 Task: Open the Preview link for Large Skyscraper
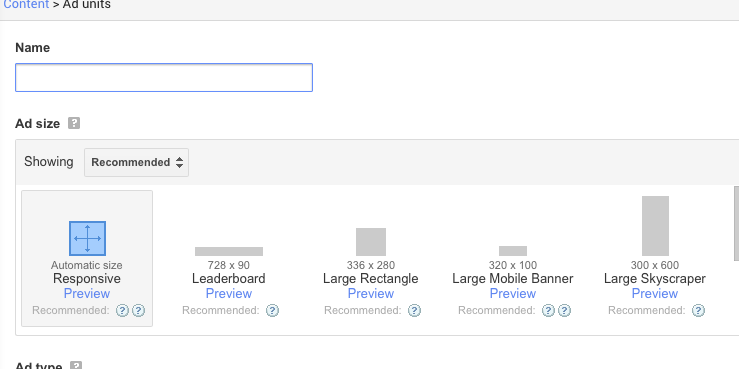point(655,294)
